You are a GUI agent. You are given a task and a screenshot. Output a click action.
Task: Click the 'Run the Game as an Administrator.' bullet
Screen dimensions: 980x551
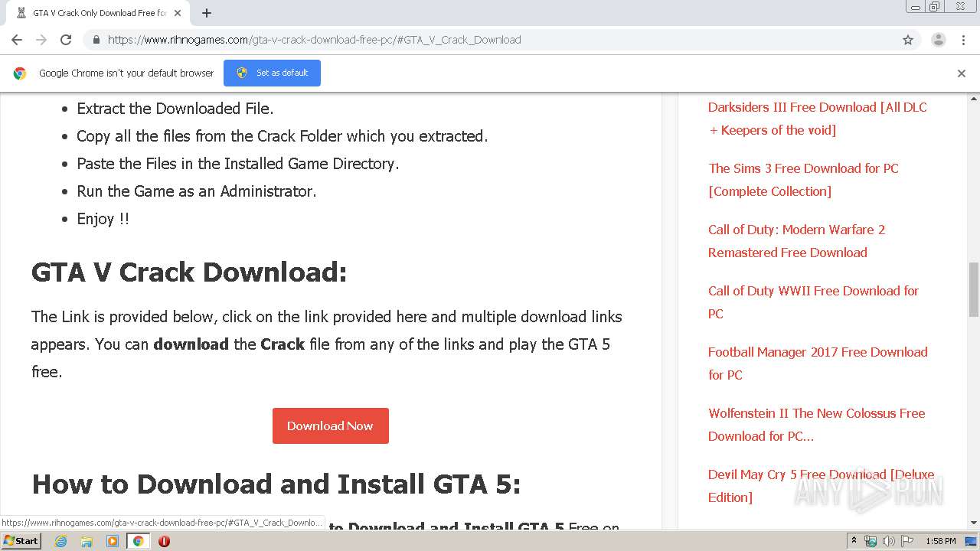197,191
